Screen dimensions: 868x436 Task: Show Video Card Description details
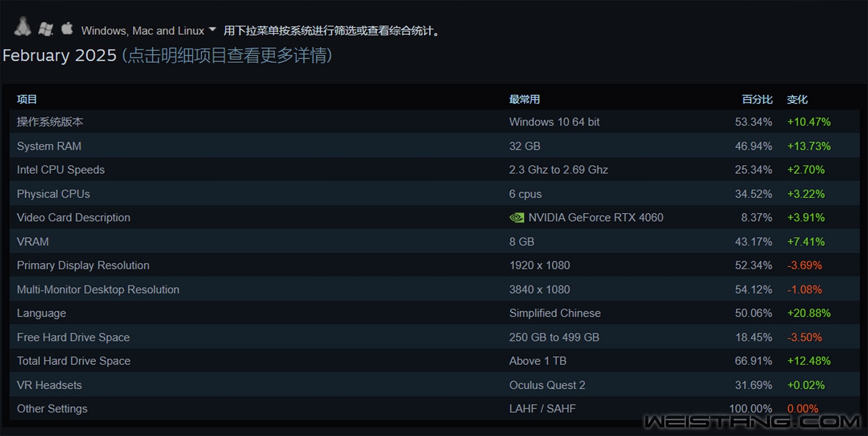[x=435, y=217]
